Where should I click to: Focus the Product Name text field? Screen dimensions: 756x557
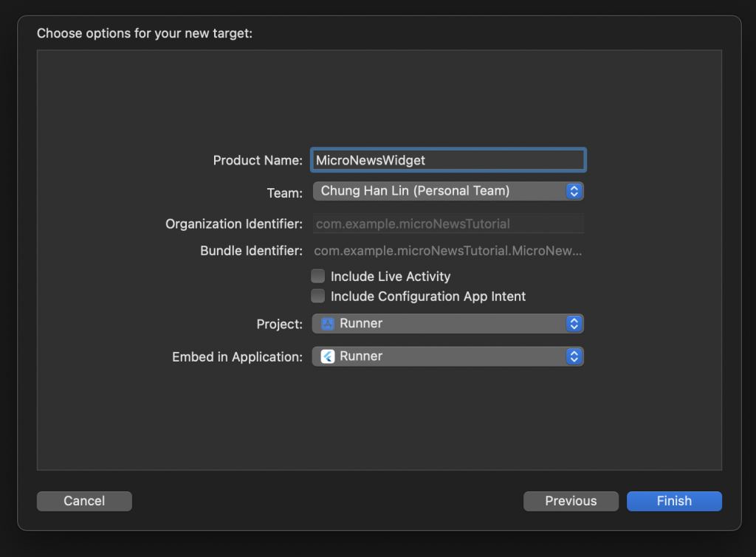pos(448,159)
